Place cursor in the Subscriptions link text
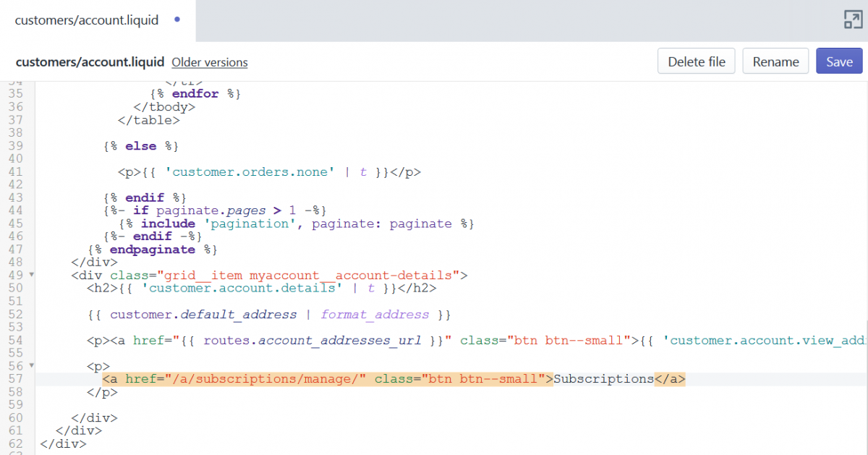The image size is (868, 455). point(603,379)
